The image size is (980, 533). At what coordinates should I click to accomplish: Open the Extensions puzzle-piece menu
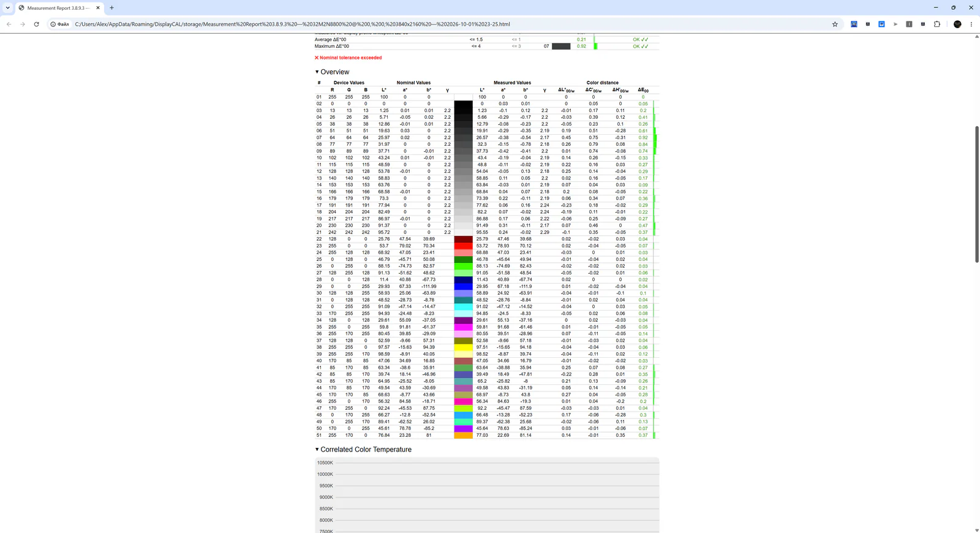click(937, 25)
